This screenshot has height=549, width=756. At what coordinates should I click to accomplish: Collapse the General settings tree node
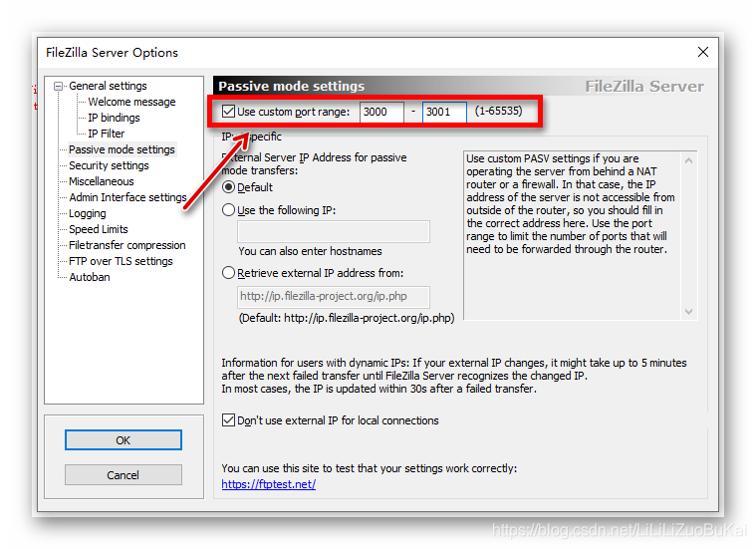click(59, 87)
